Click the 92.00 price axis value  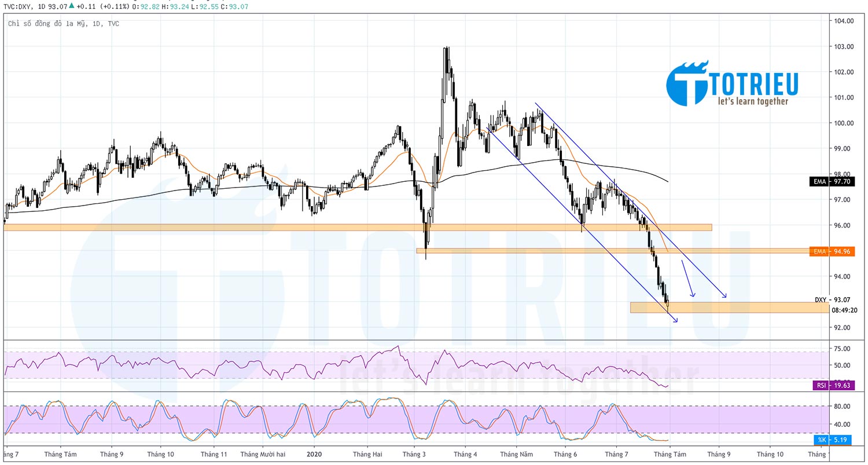click(x=843, y=327)
